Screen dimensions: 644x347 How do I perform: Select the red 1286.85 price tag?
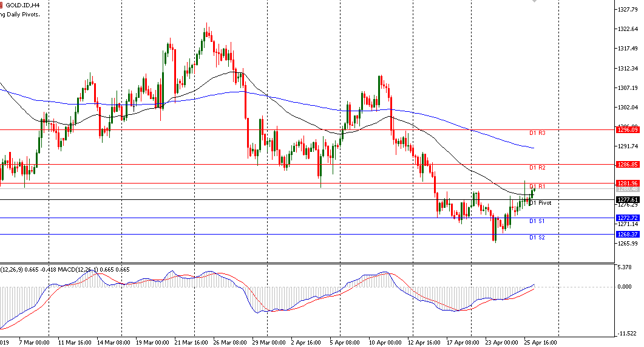[627, 165]
